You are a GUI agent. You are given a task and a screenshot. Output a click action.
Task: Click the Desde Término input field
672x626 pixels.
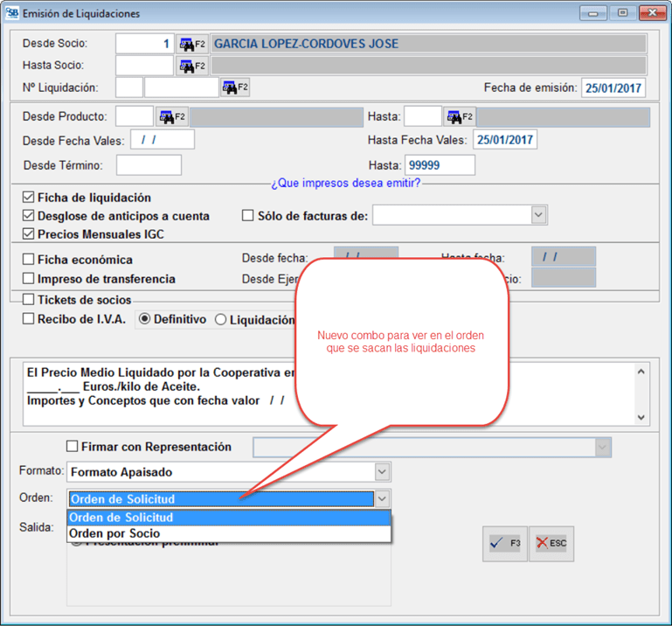coord(149,165)
